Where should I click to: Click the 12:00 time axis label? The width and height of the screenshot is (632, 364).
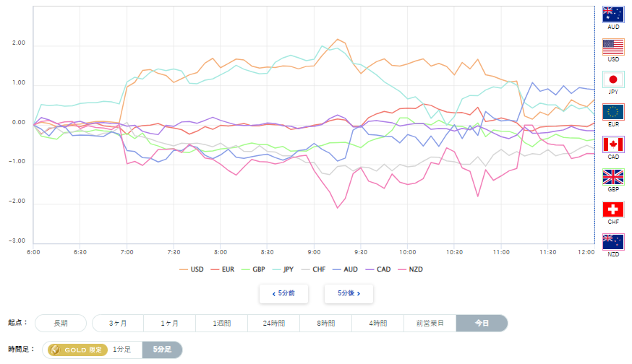coord(586,253)
